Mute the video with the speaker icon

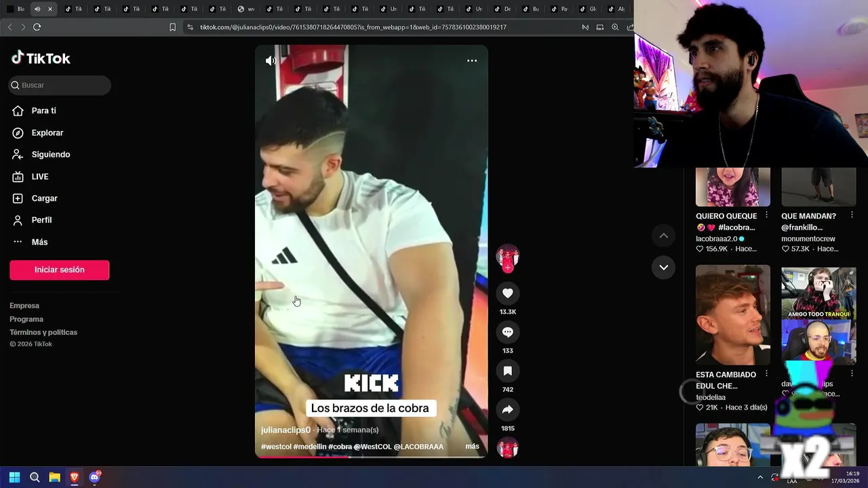coord(271,61)
